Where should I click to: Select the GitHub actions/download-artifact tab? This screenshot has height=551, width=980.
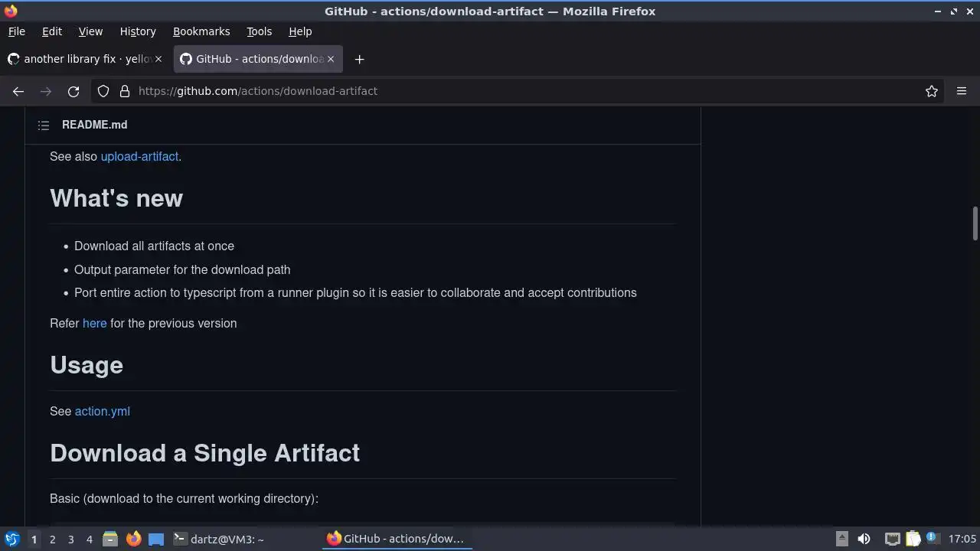pos(258,59)
